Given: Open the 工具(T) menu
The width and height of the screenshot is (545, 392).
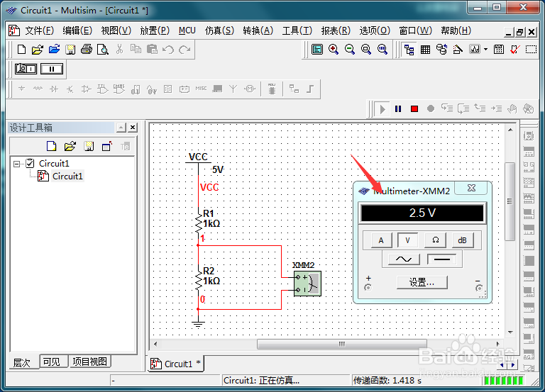Looking at the screenshot, I should [297, 31].
